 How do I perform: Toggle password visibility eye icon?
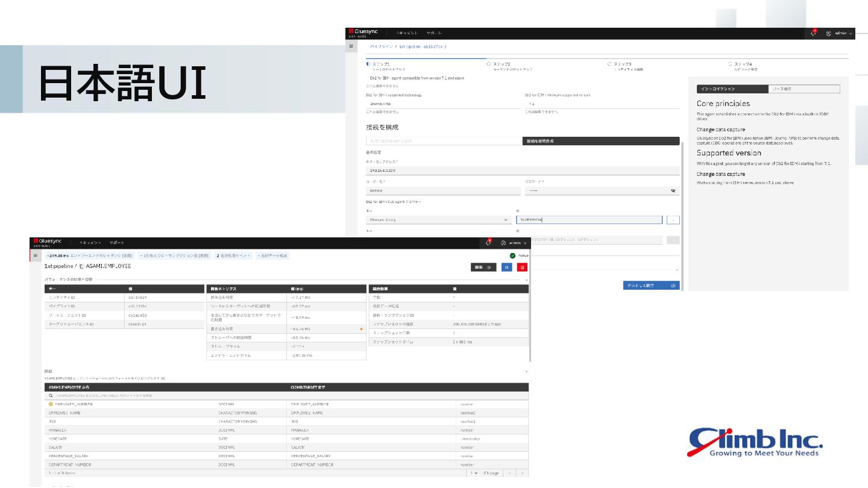pos(673,190)
